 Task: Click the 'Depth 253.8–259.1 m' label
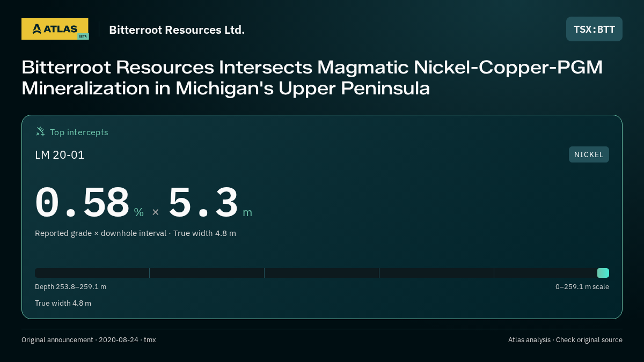(x=70, y=286)
